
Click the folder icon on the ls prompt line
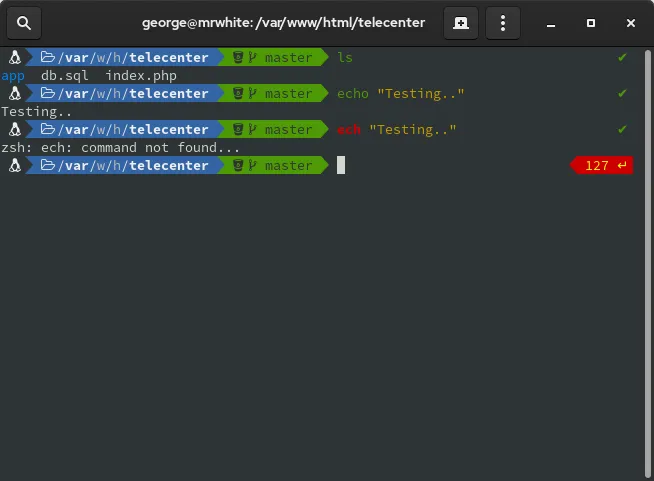coord(48,57)
